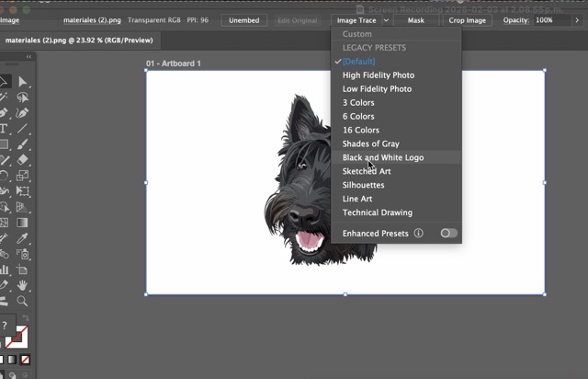
Task: Select the Type tool
Action: point(4,129)
